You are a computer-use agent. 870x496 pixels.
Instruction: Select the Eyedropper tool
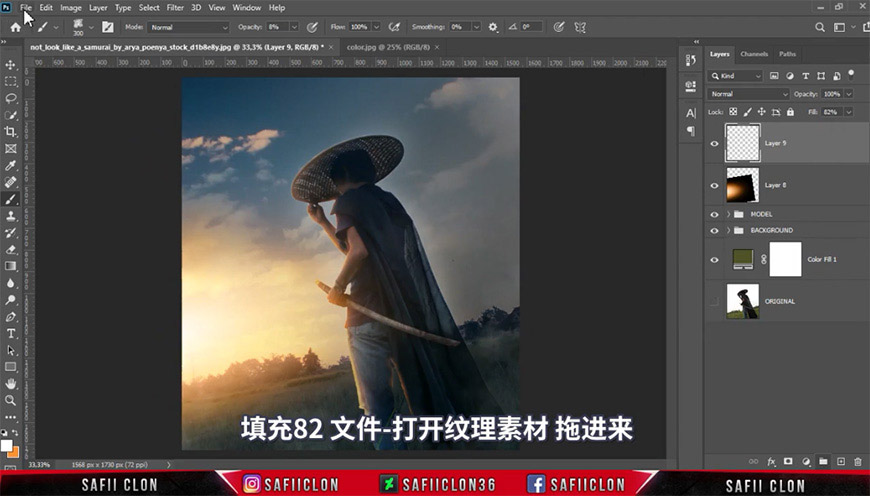point(11,165)
